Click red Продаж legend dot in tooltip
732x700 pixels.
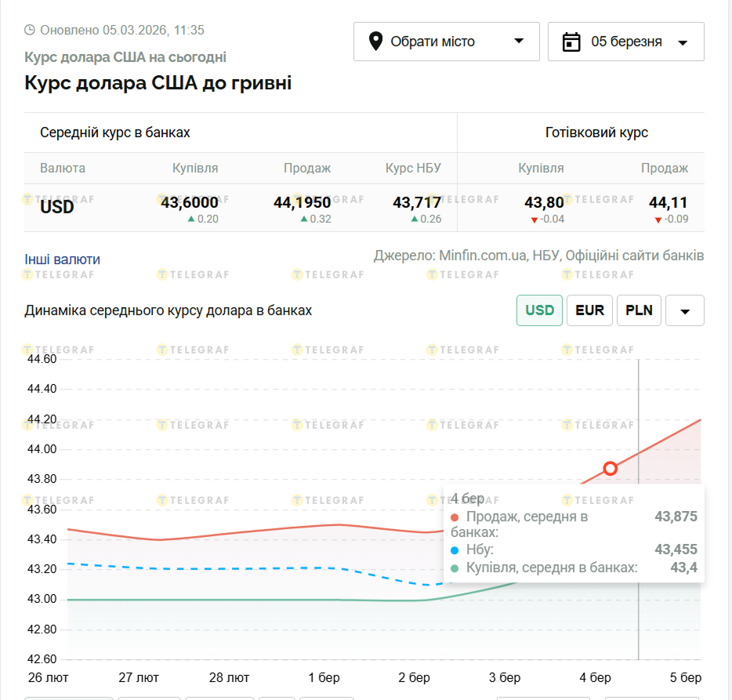pos(455,517)
